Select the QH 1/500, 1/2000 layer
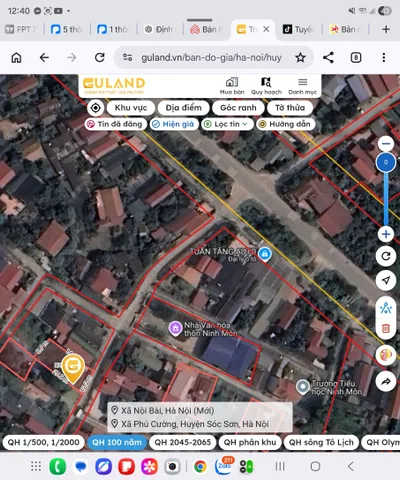The height and width of the screenshot is (480, 400). [x=43, y=442]
